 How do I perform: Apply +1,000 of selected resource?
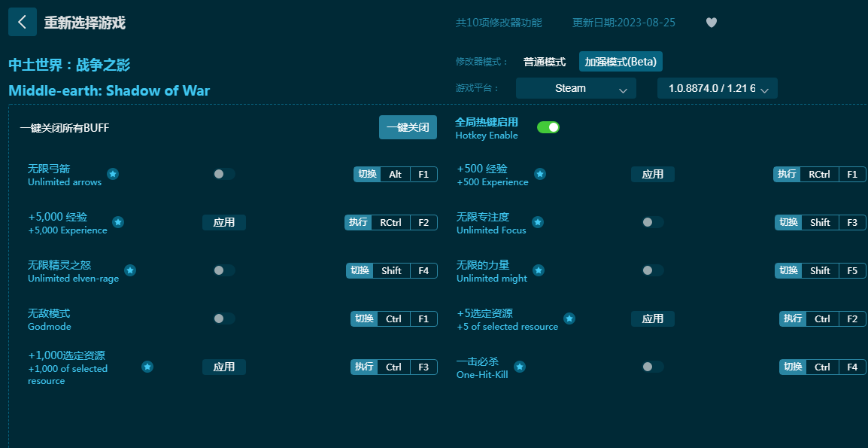click(x=224, y=367)
